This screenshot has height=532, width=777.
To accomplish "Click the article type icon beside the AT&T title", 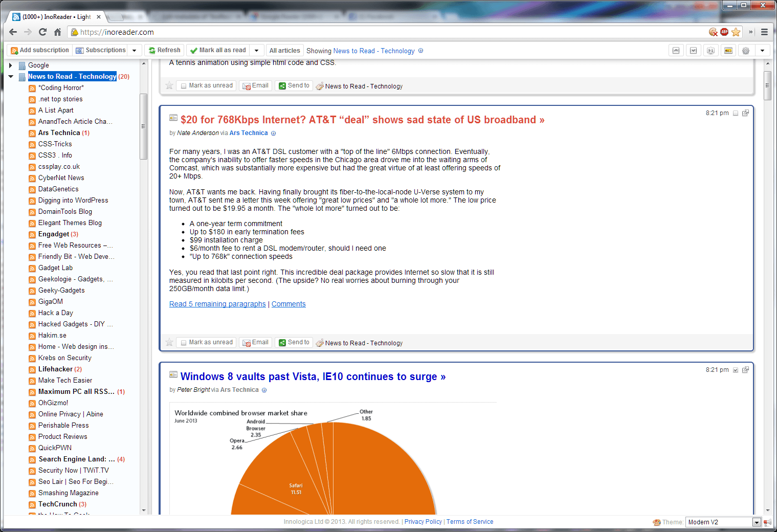I will [173, 118].
